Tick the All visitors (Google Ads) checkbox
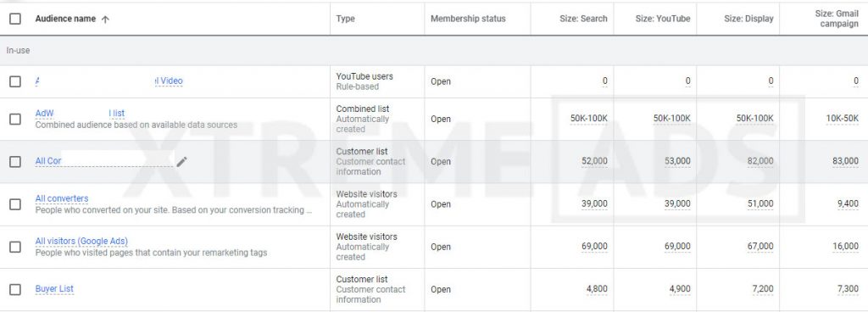 pyautogui.click(x=15, y=247)
